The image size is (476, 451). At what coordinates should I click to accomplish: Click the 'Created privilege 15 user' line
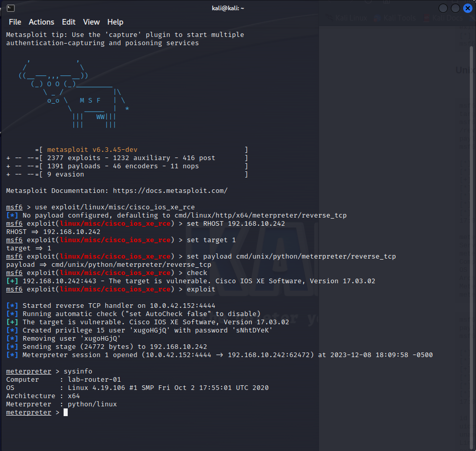[140, 330]
